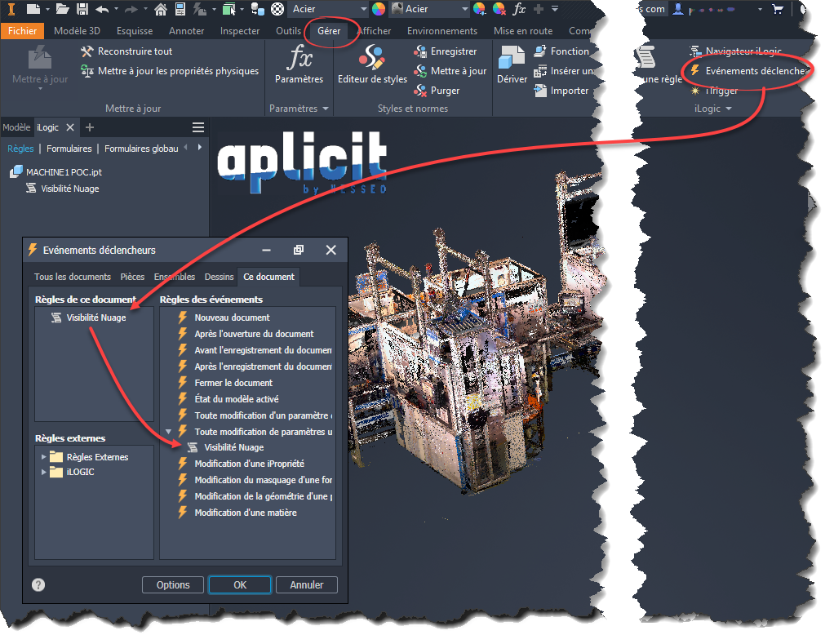Expand the iLOGIC external rules folder

[x=44, y=472]
